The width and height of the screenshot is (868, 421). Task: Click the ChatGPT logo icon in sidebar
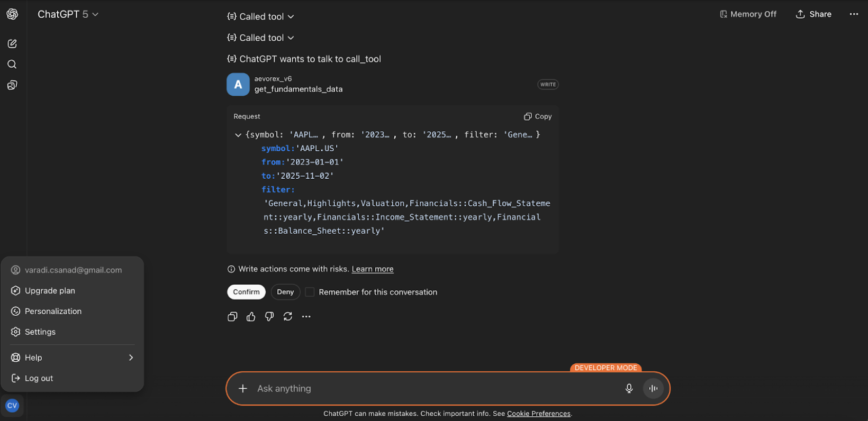tap(12, 14)
